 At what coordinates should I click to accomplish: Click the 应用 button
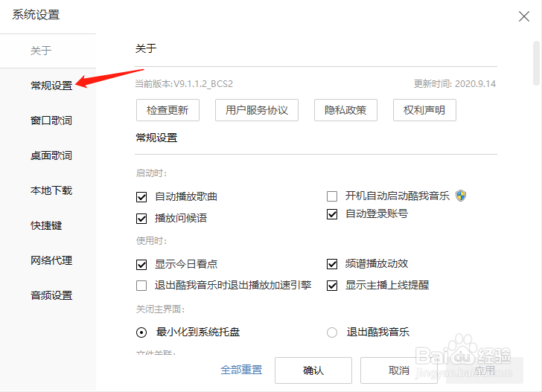(x=485, y=370)
